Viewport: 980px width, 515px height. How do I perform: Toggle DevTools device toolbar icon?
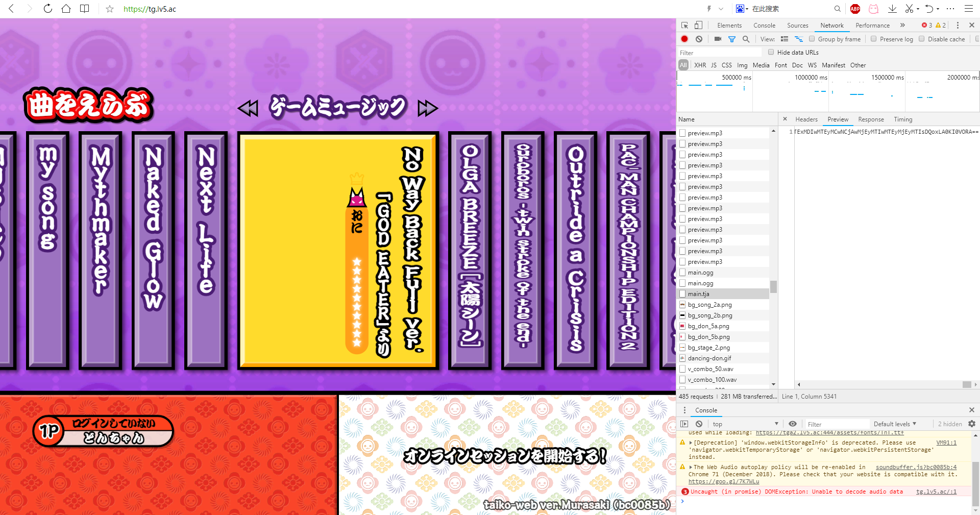click(x=698, y=25)
